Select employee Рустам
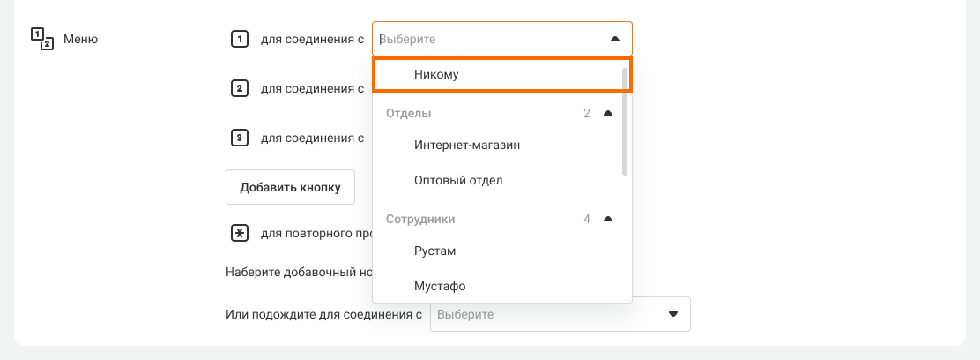Viewport: 980px width, 360px height. click(x=434, y=251)
